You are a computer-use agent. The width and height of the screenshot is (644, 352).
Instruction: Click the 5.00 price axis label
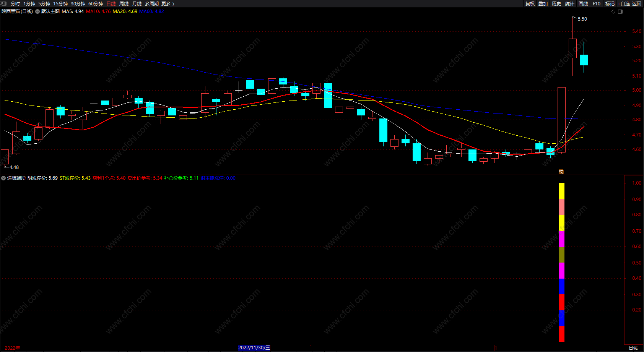(x=637, y=90)
